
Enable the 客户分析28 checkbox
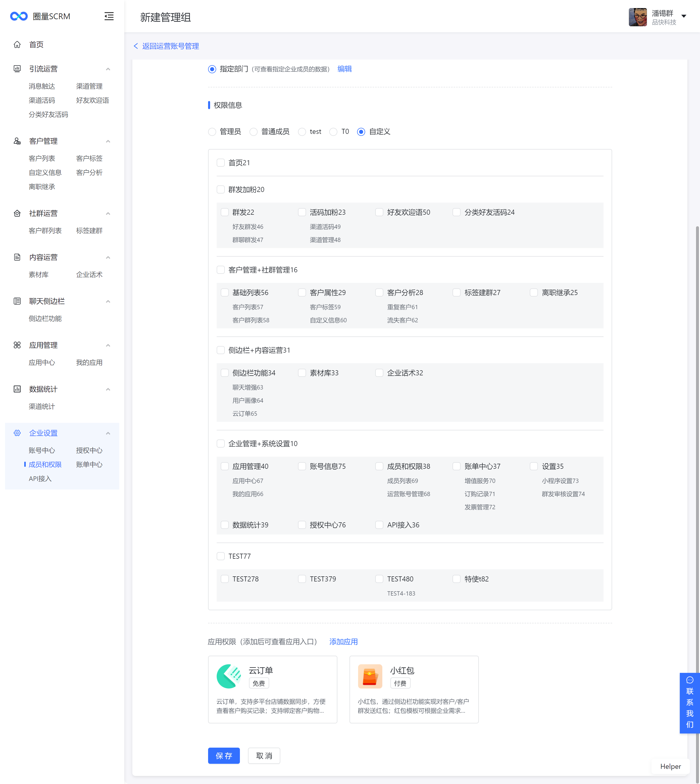pyautogui.click(x=379, y=293)
